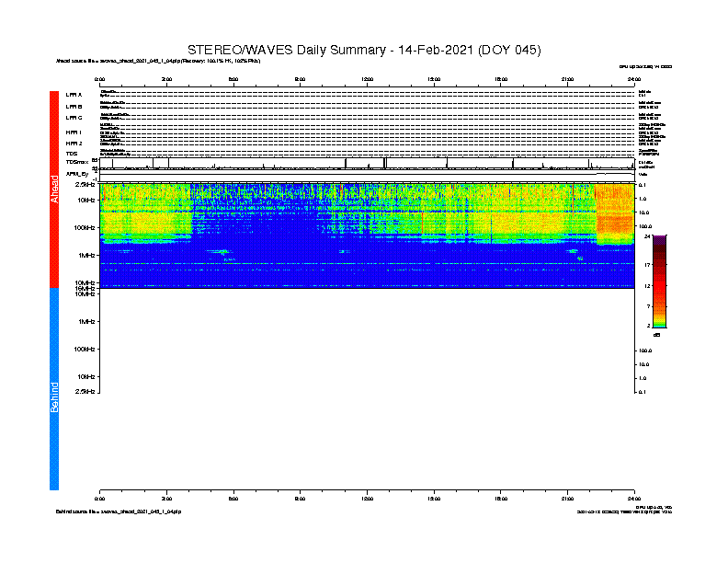Image resolution: width=728 pixels, height=563 pixels.
Task: Click the red Ahead spacecraft sidebar label
Action: pos(54,190)
